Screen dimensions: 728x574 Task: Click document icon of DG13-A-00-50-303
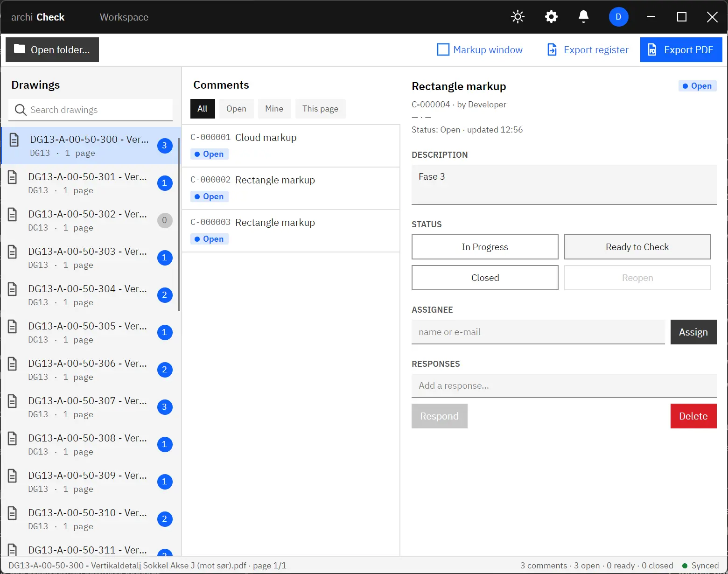(x=13, y=252)
